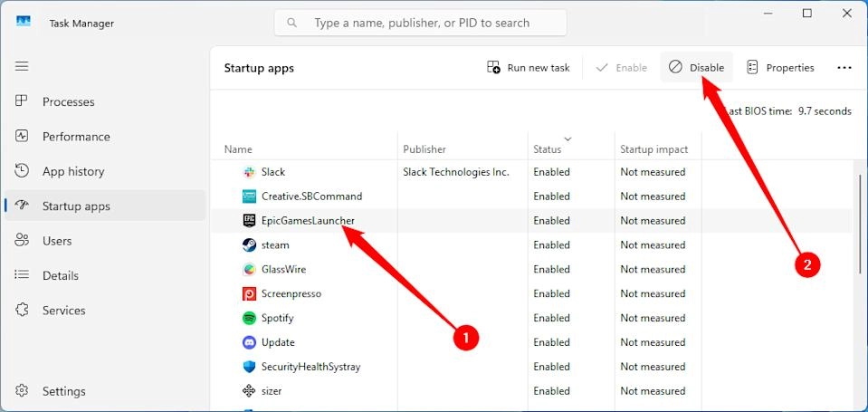Viewport: 868px width, 412px height.
Task: Select the EpicGamesLauncher icon
Action: coord(249,221)
